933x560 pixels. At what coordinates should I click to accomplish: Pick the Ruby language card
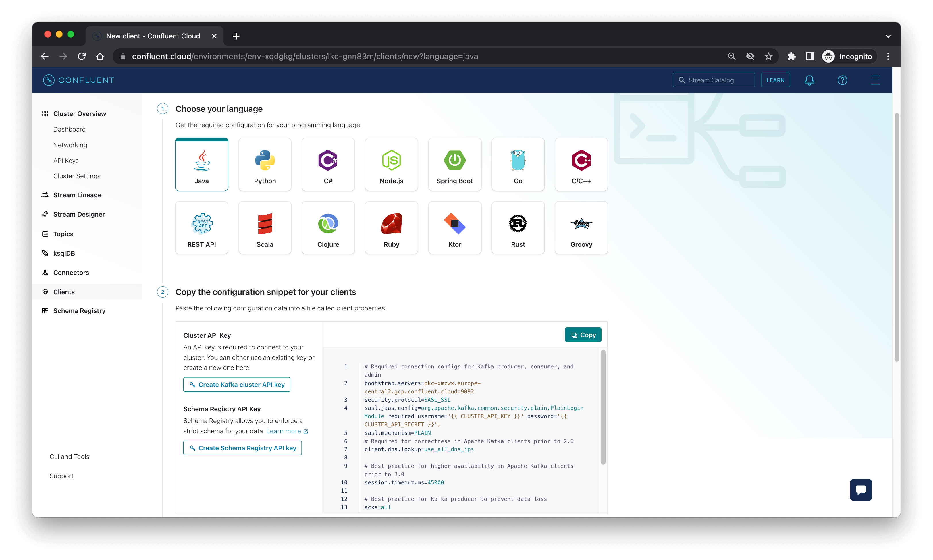[x=392, y=227]
